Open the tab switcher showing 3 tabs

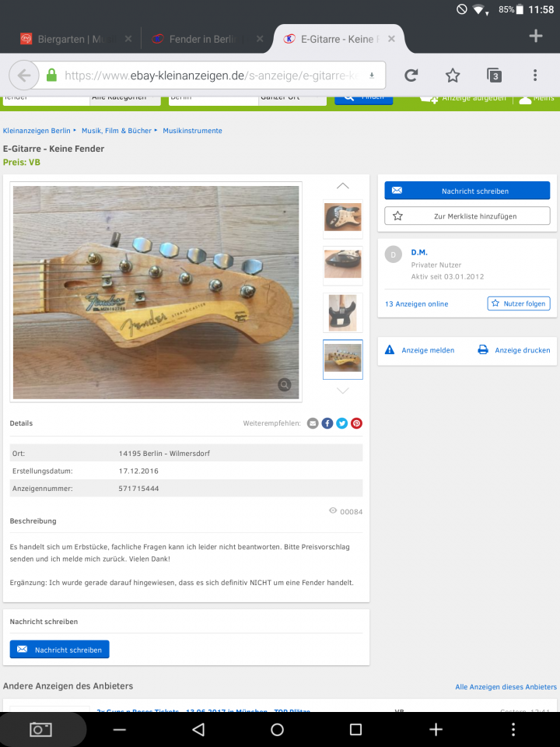pos(495,75)
